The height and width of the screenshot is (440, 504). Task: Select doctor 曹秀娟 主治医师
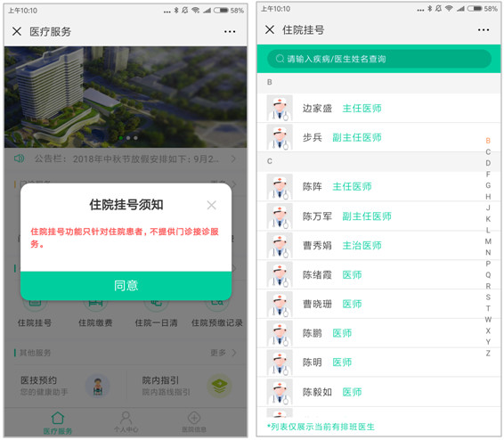[378, 246]
